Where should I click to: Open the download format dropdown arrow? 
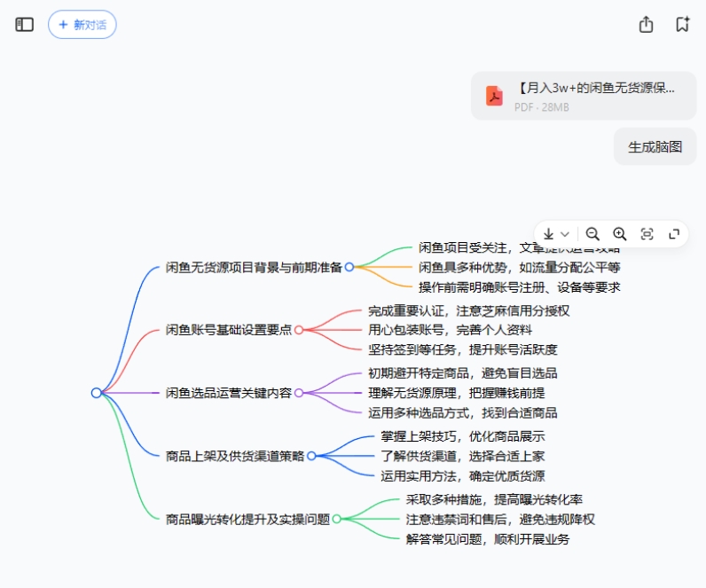(x=565, y=234)
